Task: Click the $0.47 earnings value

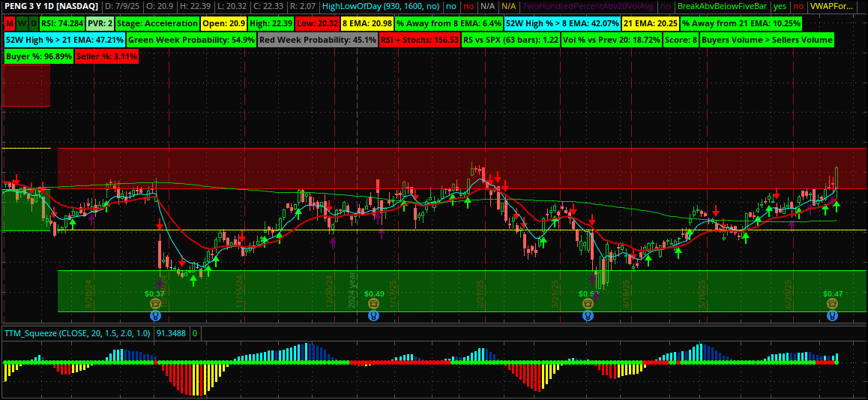Action: [x=832, y=293]
